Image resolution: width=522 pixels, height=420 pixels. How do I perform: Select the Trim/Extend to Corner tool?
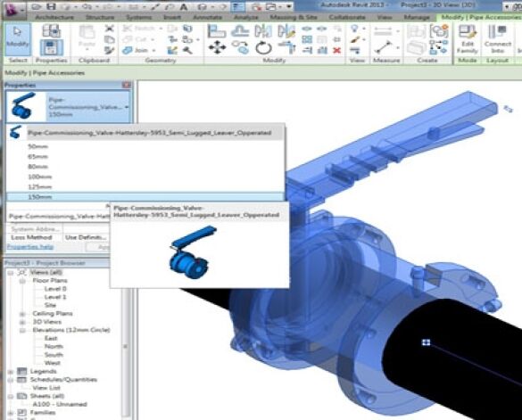(286, 47)
